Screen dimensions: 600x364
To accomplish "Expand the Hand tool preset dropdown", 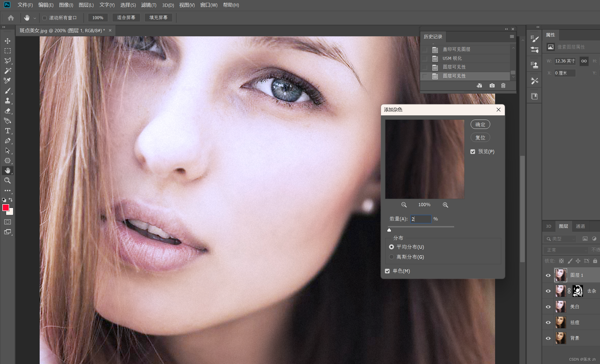I will click(x=35, y=18).
